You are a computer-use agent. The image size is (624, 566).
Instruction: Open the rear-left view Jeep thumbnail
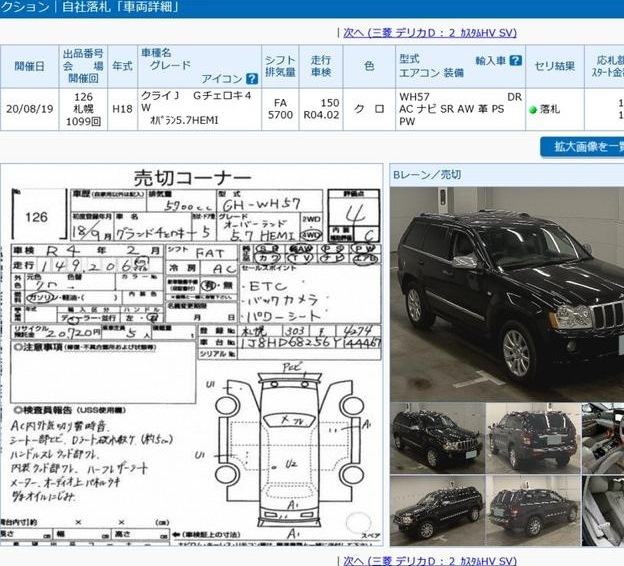click(x=533, y=511)
